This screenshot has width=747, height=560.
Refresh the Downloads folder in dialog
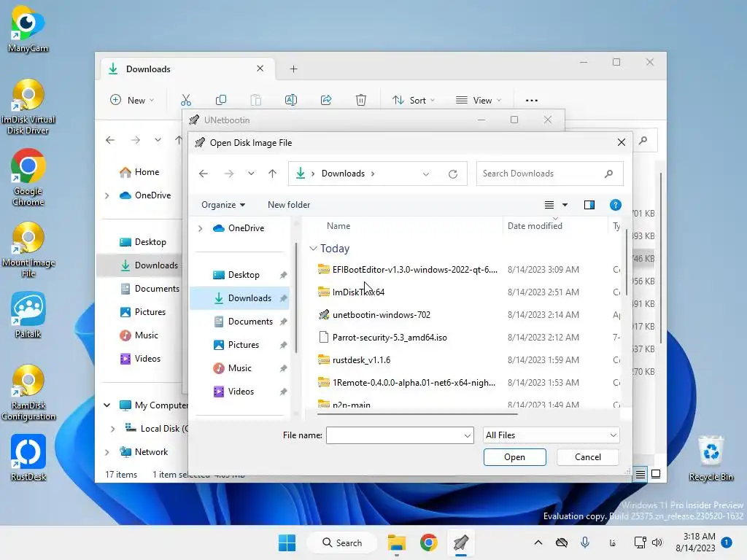tap(453, 174)
